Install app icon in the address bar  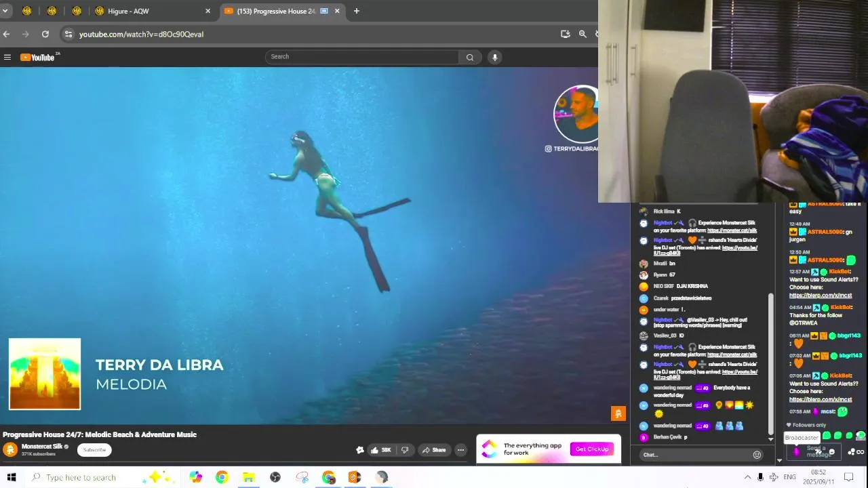pos(565,34)
